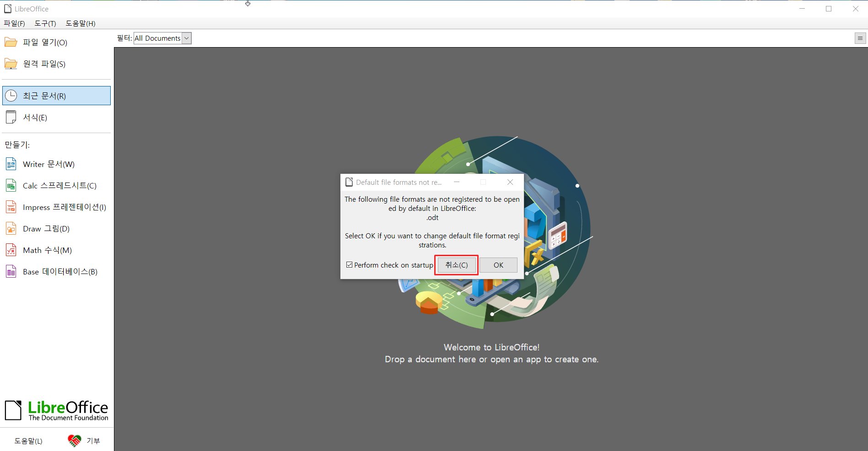Select Base 데이터베이스(B) label
868x451 pixels.
[60, 271]
